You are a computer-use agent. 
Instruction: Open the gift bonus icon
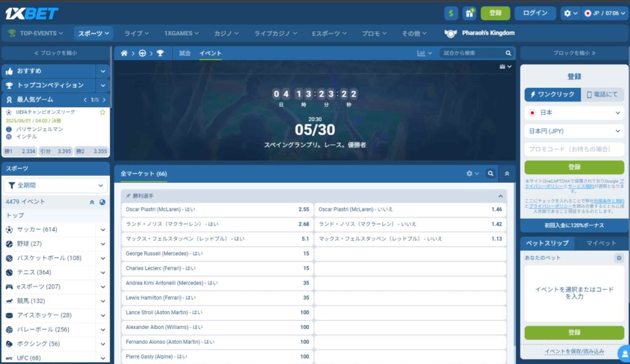(x=469, y=14)
